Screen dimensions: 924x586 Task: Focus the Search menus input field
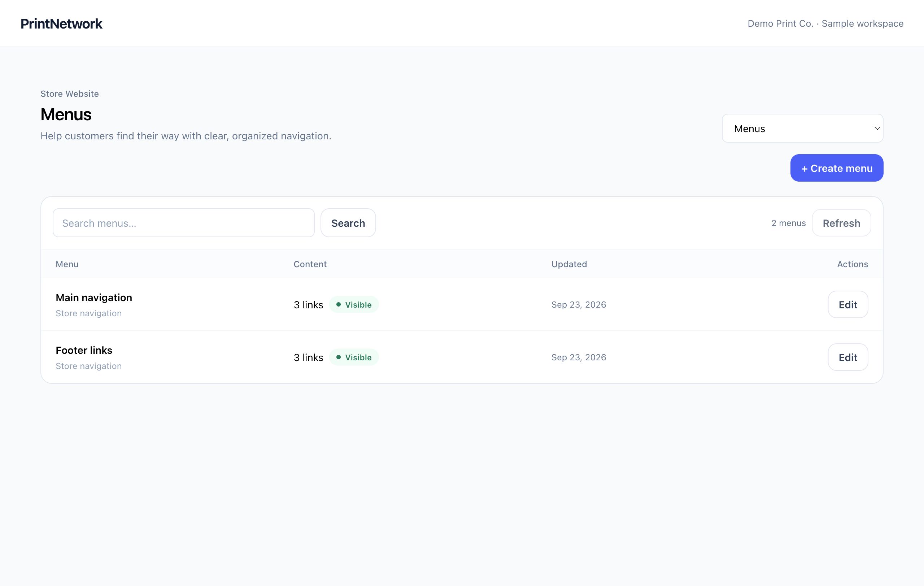click(x=183, y=223)
